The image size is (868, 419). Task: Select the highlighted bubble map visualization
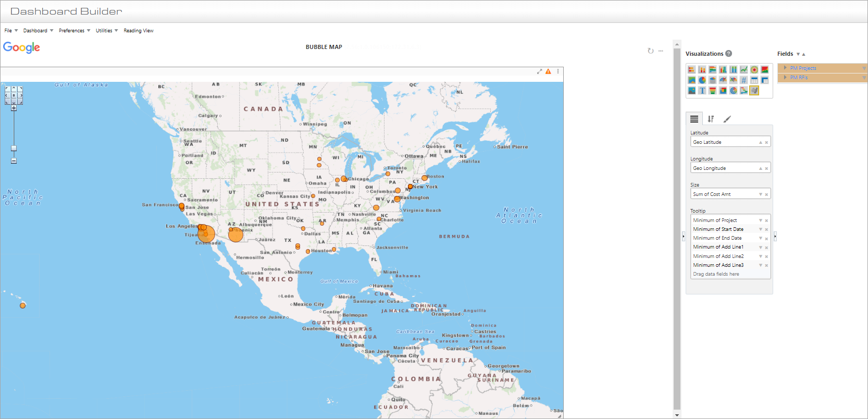pos(754,91)
